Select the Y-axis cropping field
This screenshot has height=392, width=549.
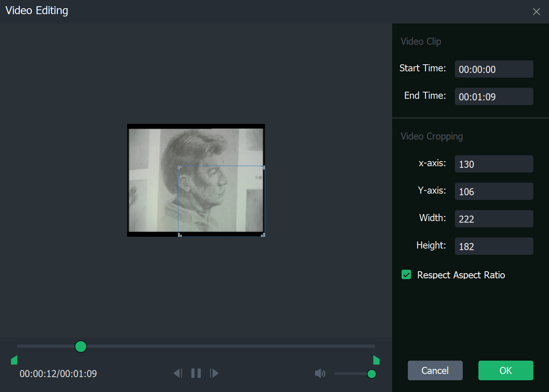click(494, 191)
